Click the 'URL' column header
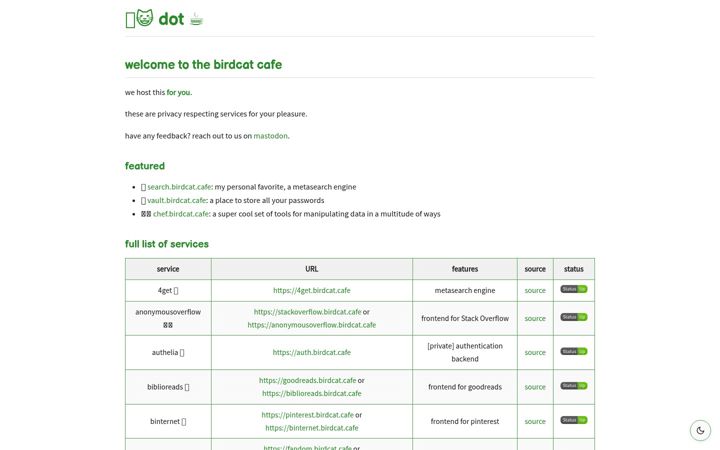Image resolution: width=720 pixels, height=450 pixels. click(x=312, y=269)
